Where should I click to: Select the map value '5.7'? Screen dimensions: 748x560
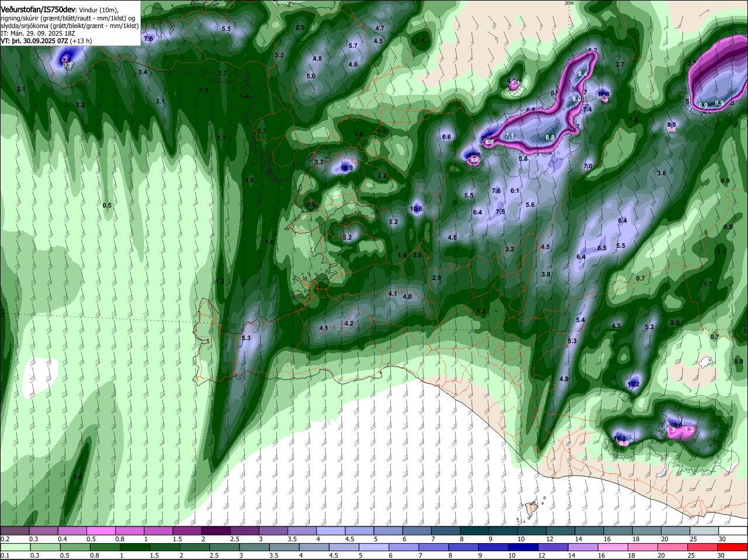353,46
